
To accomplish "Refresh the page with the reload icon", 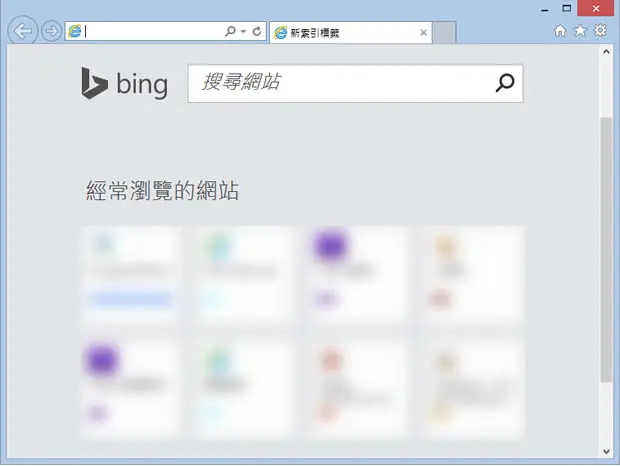I will [257, 31].
